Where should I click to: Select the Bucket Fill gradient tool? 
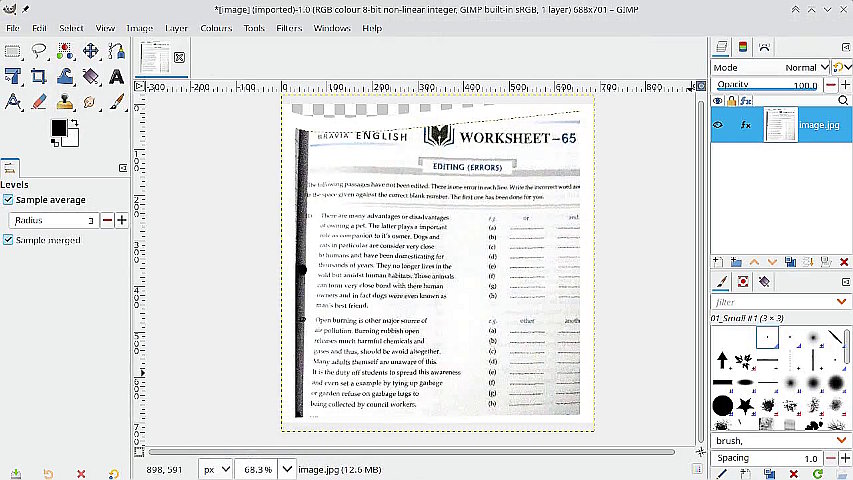click(90, 77)
